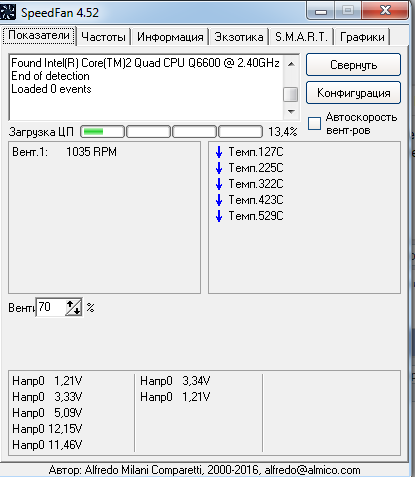Viewport: 415px width, 477px height.
Task: Click the third CPU load bar
Action: [194, 132]
